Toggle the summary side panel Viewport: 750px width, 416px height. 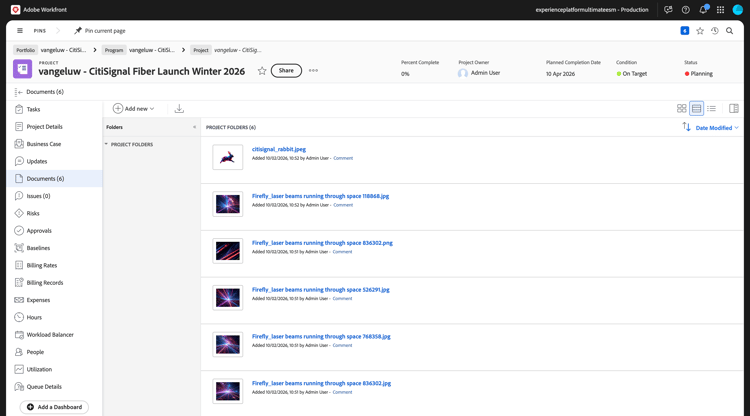click(734, 109)
